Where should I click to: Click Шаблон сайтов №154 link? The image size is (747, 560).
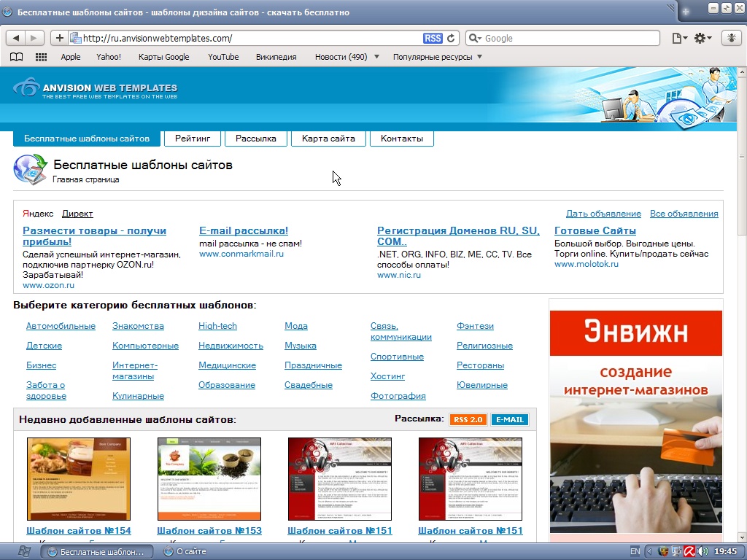click(79, 531)
